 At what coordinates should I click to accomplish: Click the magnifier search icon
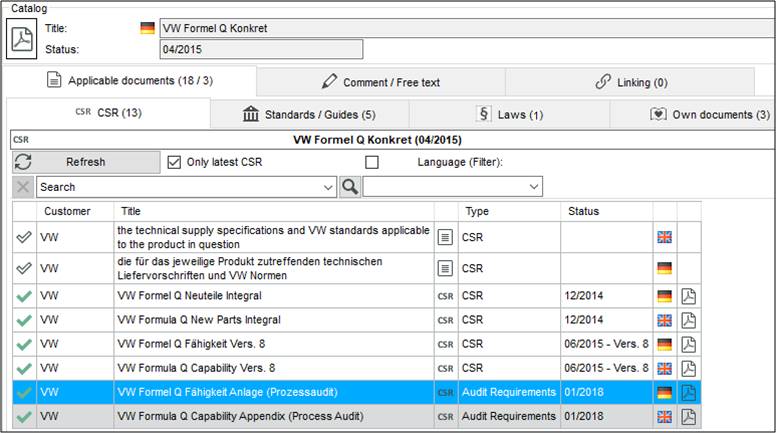350,186
